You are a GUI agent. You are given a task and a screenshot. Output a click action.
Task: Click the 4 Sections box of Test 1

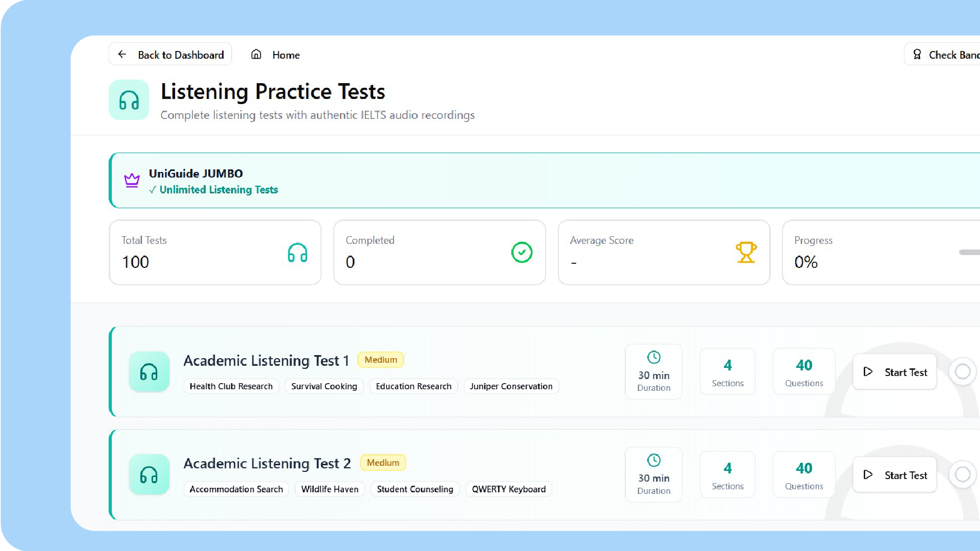tap(727, 371)
